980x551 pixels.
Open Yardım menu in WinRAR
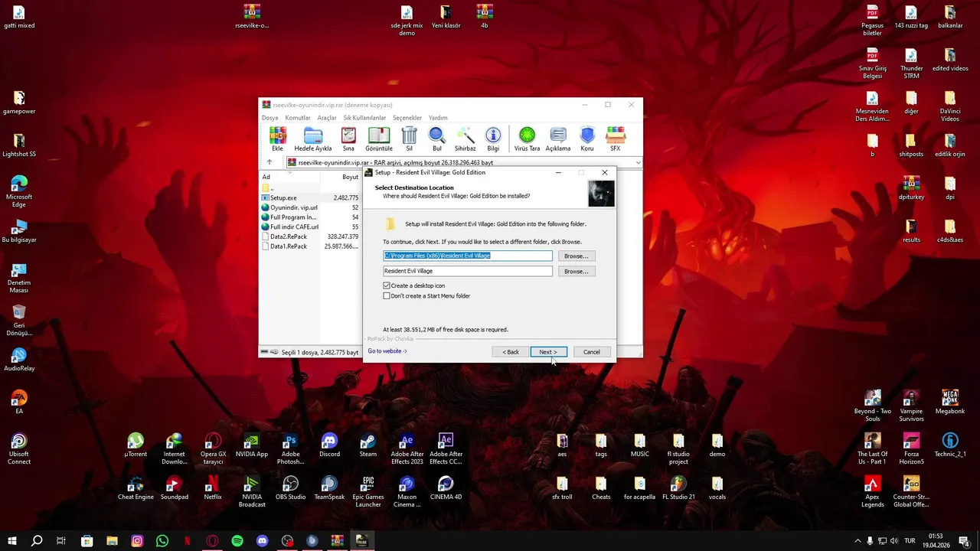(438, 118)
